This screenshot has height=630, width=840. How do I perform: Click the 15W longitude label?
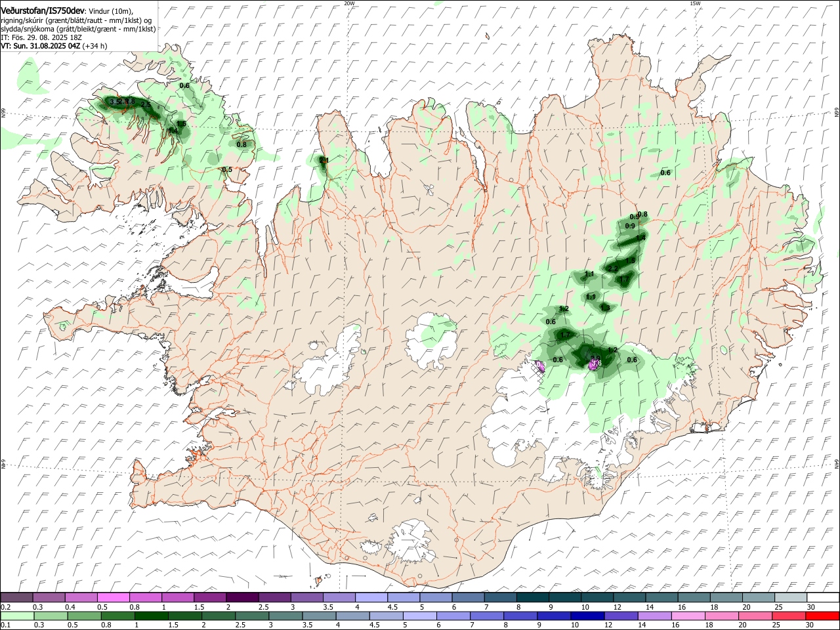(695, 3)
